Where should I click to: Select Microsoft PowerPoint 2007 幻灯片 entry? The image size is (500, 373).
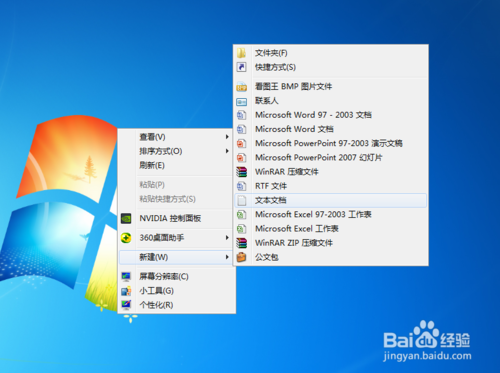pyautogui.click(x=331, y=157)
